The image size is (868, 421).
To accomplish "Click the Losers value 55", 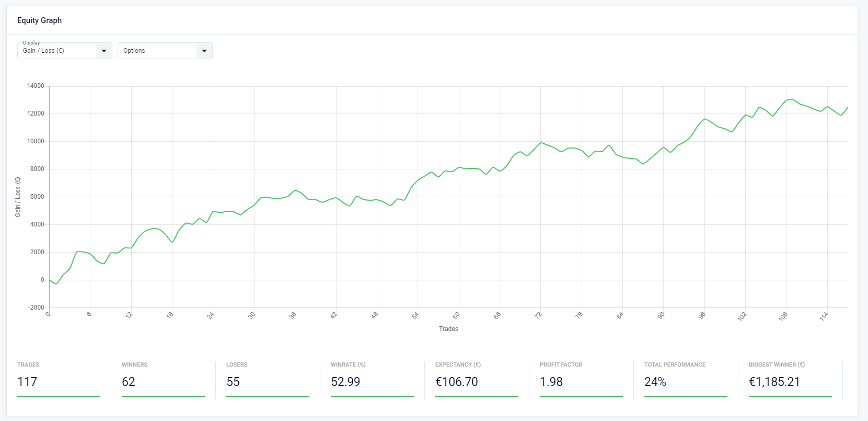I will [233, 382].
